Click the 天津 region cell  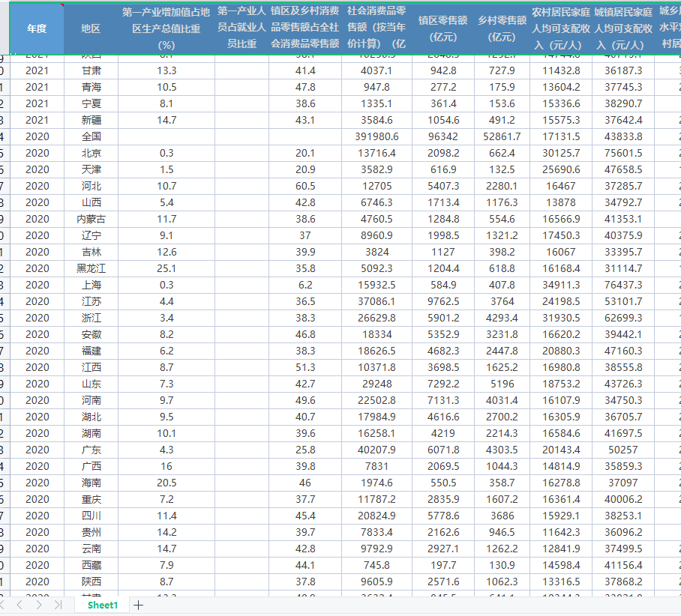pyautogui.click(x=91, y=169)
